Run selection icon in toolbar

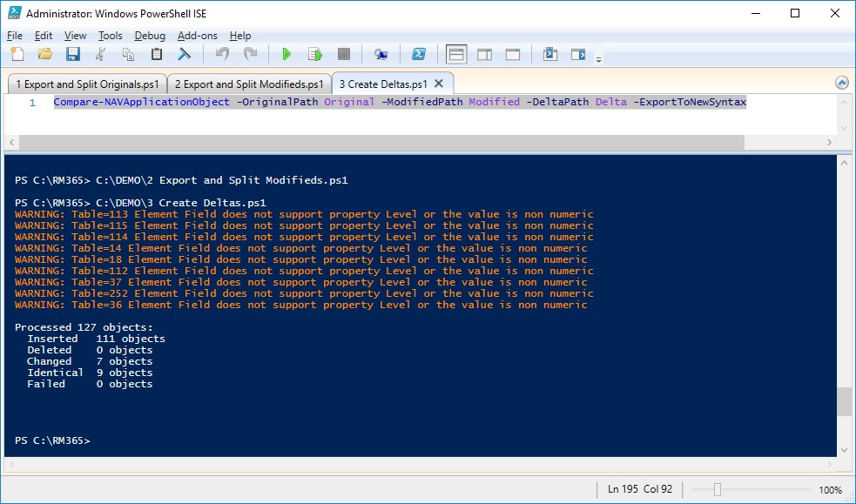[x=315, y=54]
